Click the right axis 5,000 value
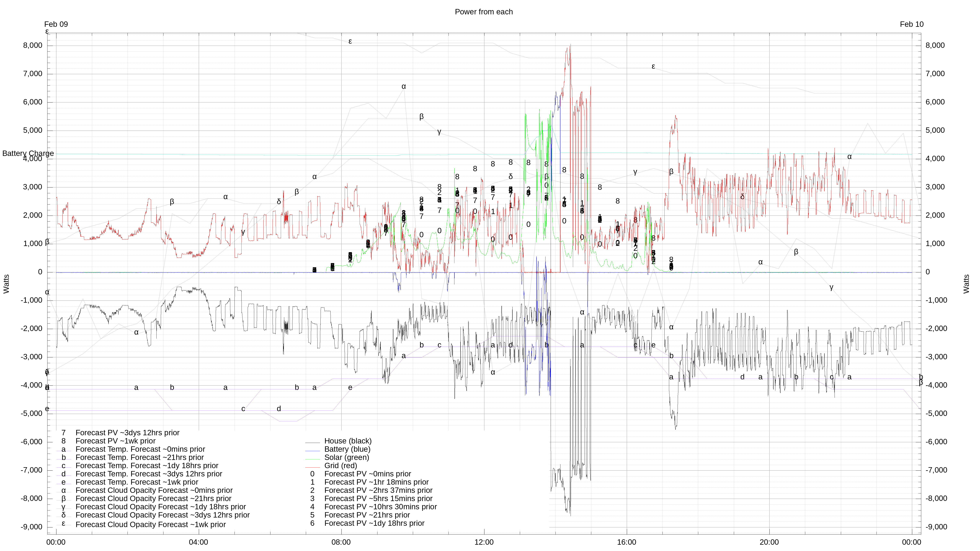This screenshot has width=980, height=551. click(935, 130)
